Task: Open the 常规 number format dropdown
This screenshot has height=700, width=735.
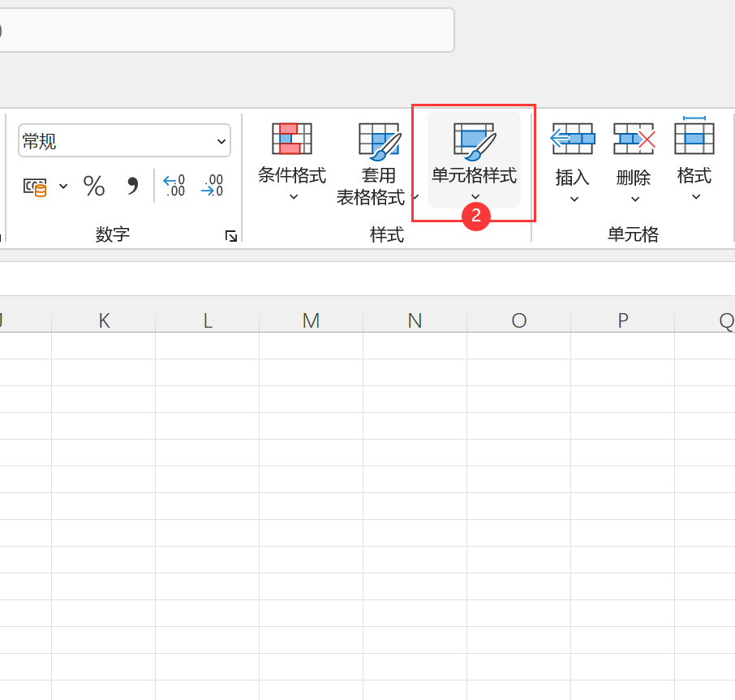Action: (221, 141)
